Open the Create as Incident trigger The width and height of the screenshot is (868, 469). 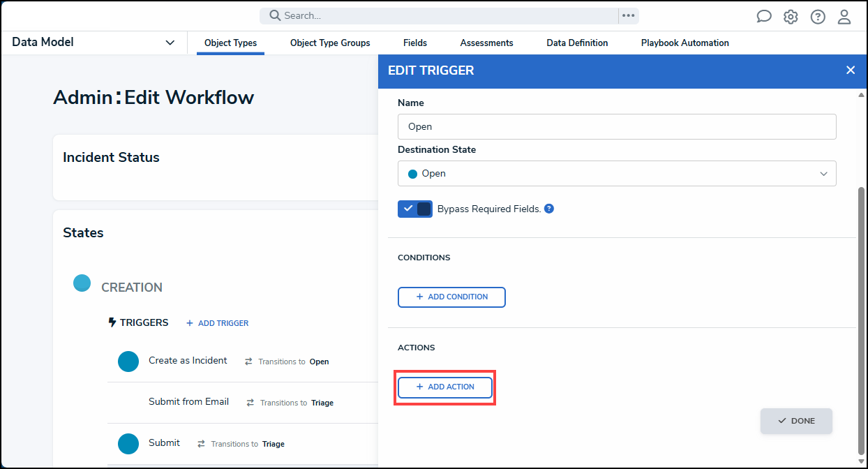coord(188,361)
